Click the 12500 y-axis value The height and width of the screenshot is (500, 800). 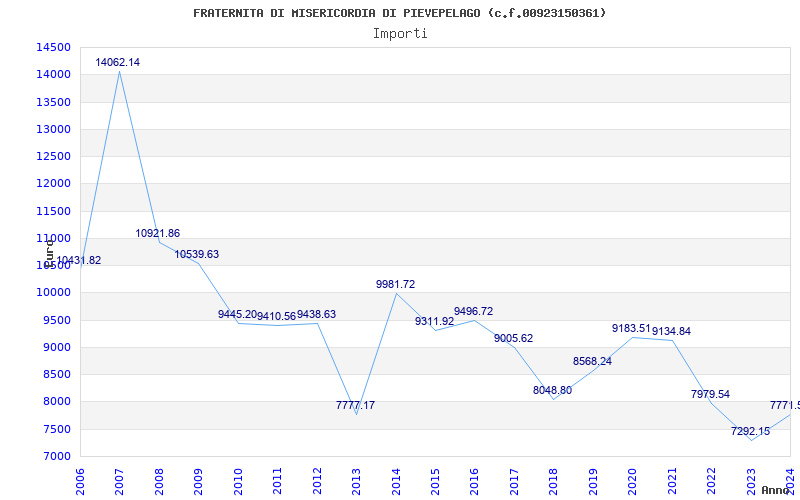53,156
